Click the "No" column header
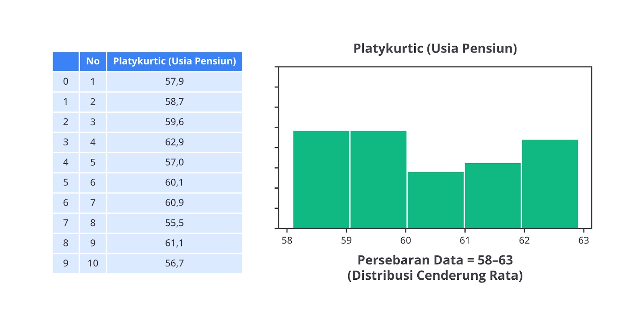This screenshot has height=326, width=644. click(x=93, y=61)
